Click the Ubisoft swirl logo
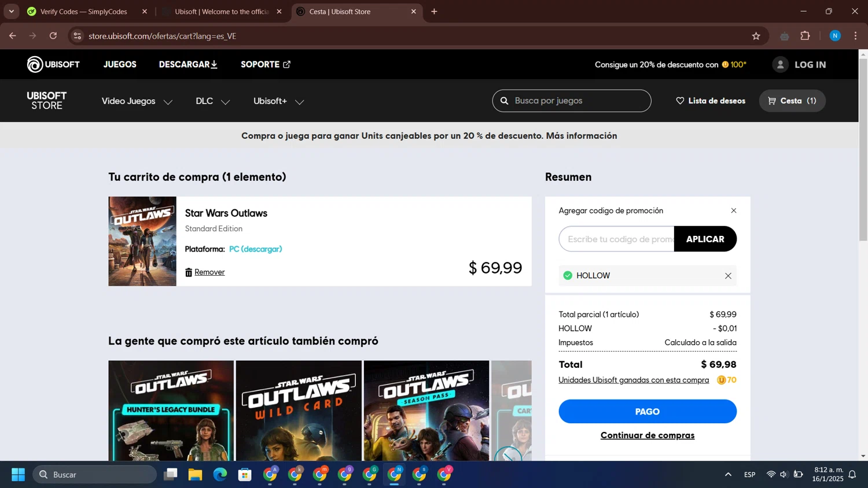868x488 pixels. 35,64
